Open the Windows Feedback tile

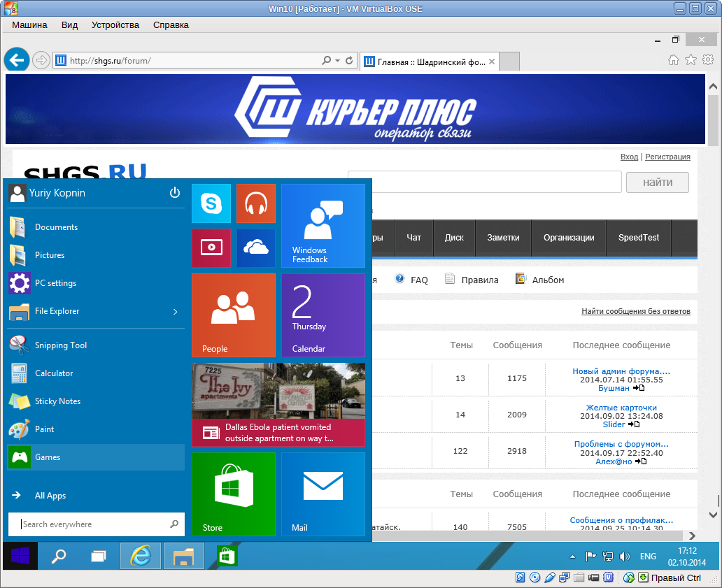tap(323, 226)
